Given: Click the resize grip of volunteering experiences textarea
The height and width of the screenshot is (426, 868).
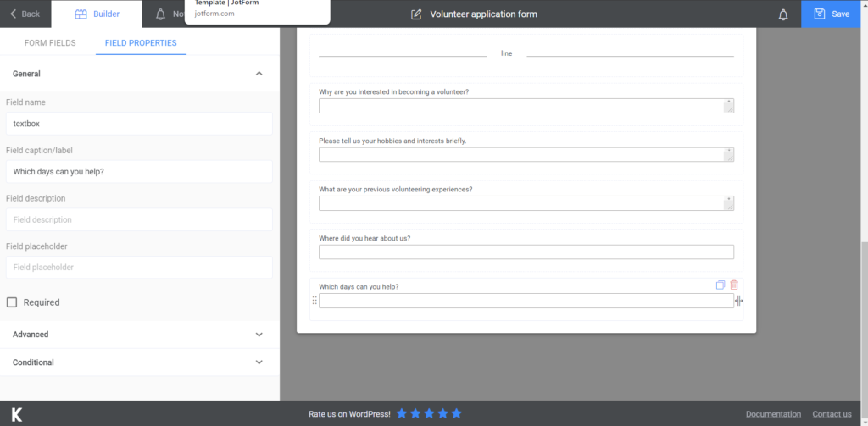Looking at the screenshot, I should pyautogui.click(x=729, y=205).
